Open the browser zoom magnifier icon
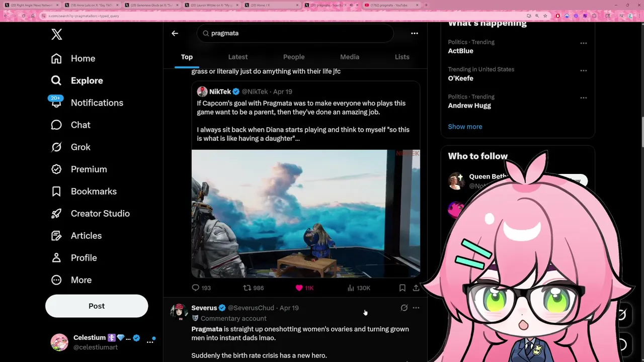Screen dimensions: 644x362 537,16
